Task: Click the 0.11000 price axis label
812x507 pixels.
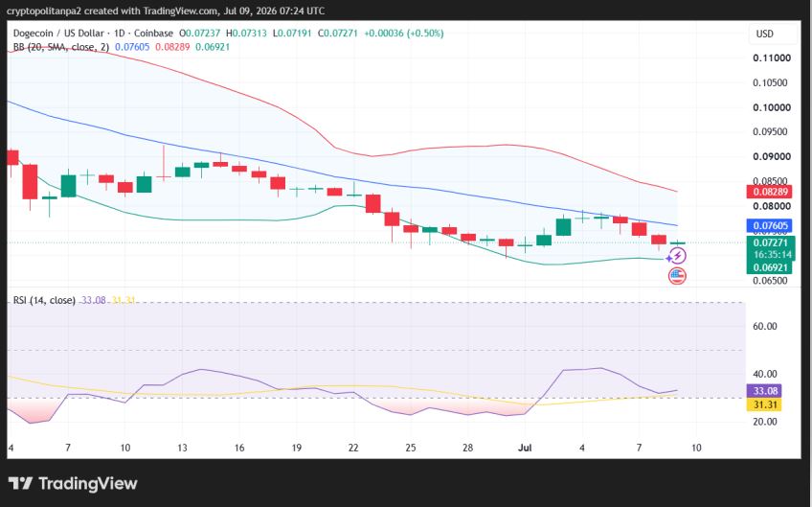Action: [x=772, y=58]
